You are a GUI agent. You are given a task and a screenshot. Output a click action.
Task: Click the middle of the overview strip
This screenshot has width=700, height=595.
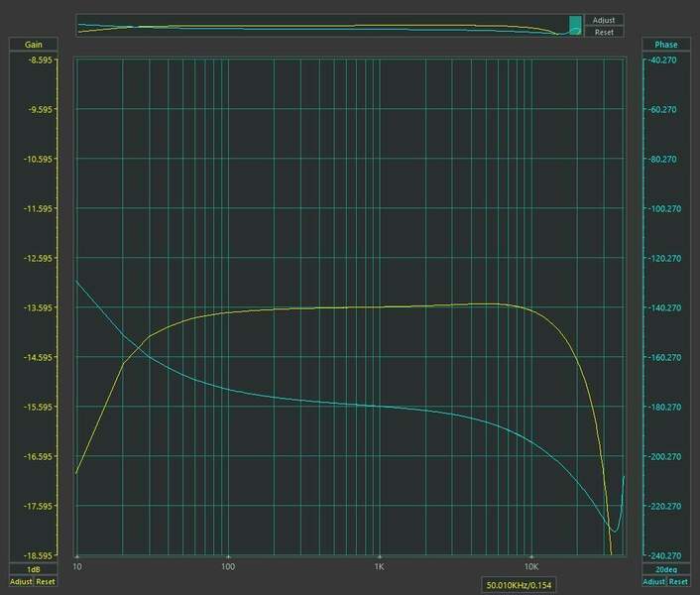point(327,27)
